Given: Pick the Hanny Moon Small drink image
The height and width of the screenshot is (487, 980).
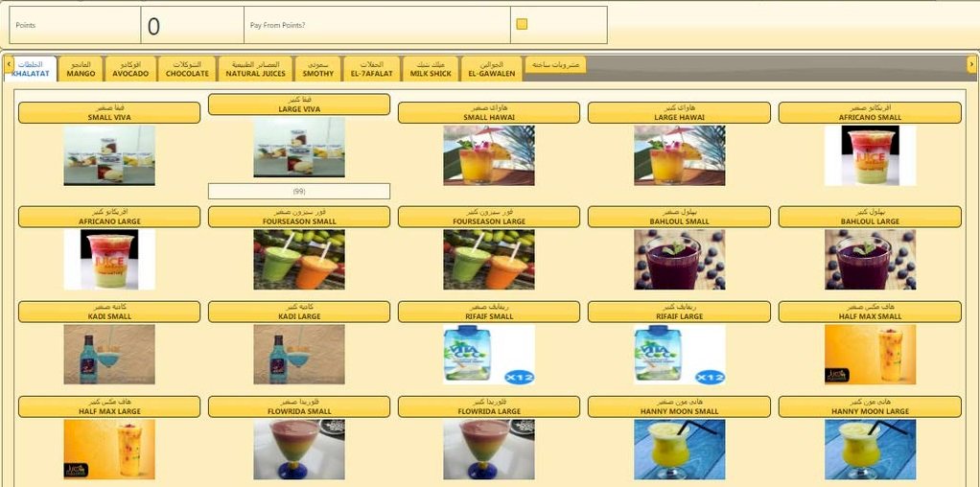Looking at the screenshot, I should coord(680,450).
